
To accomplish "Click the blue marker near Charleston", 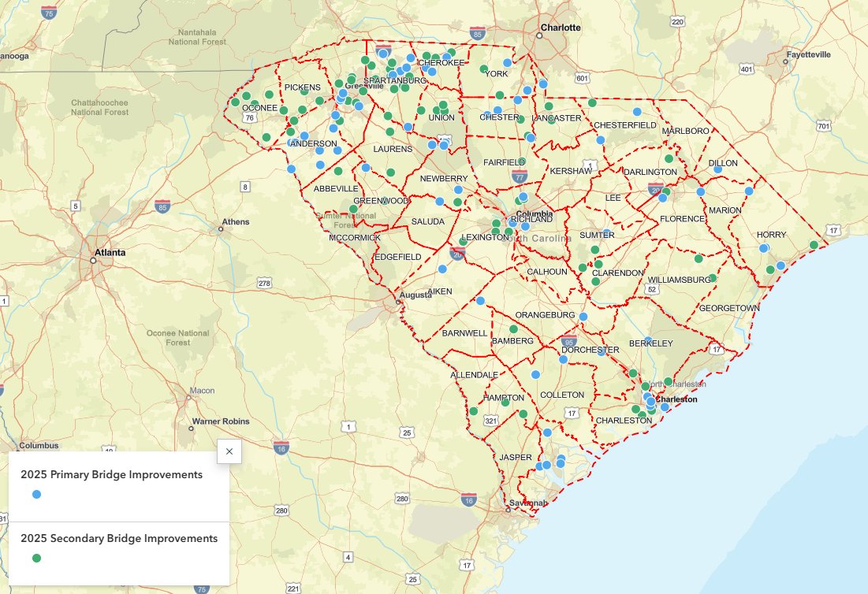I will pos(665,407).
